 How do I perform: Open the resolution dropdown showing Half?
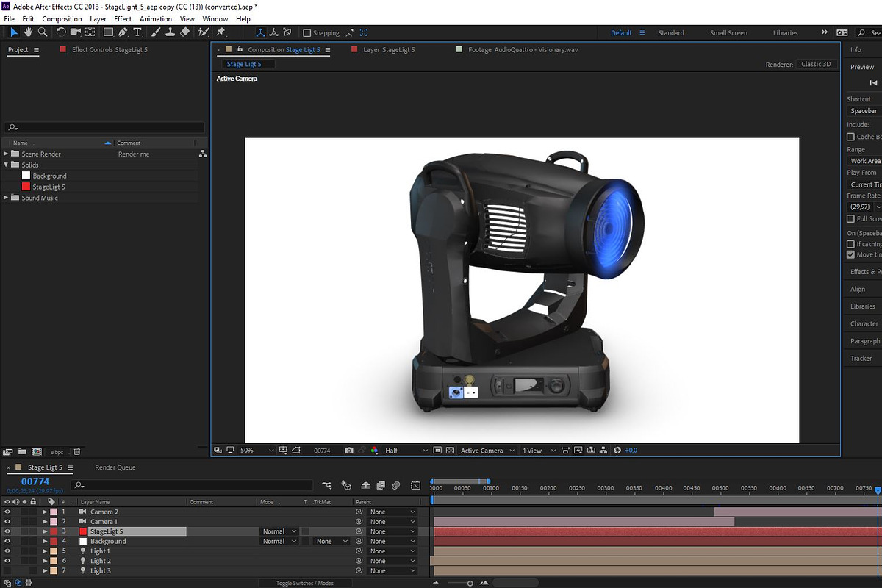tap(406, 451)
